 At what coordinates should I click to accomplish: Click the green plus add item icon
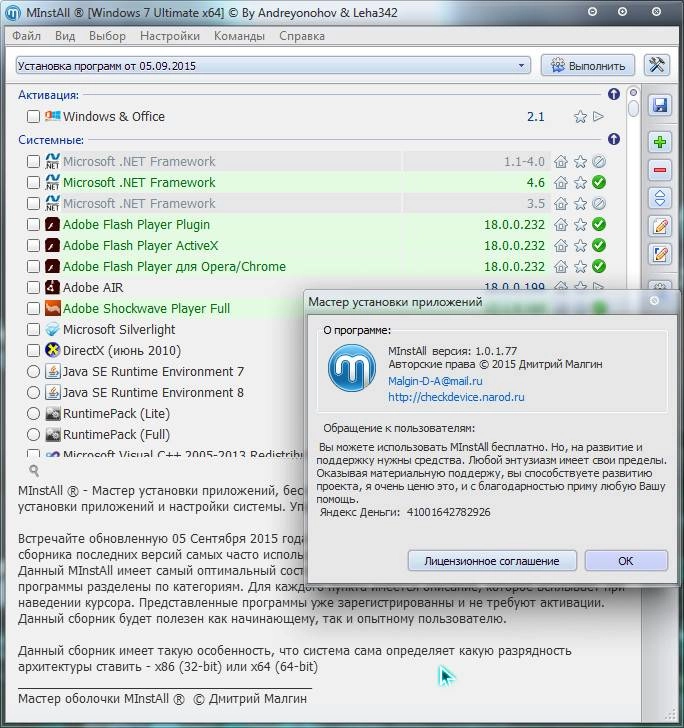point(659,142)
